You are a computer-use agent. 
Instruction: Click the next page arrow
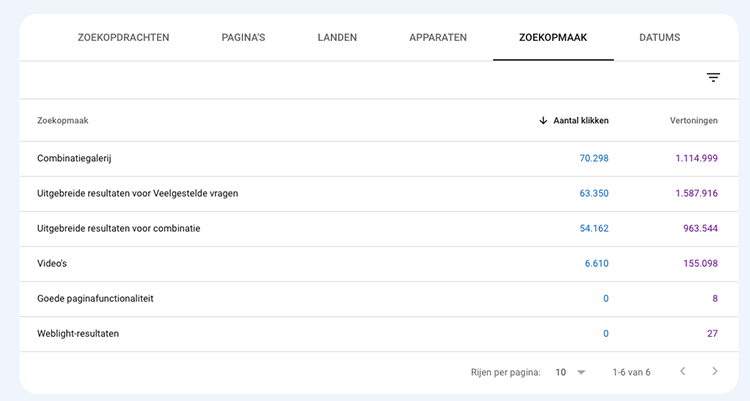[x=714, y=372]
